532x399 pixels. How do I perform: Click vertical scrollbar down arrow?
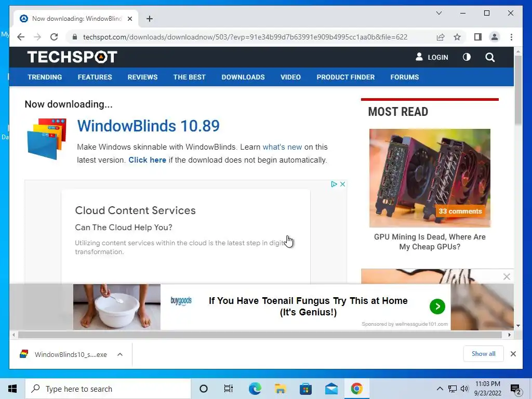point(518,326)
